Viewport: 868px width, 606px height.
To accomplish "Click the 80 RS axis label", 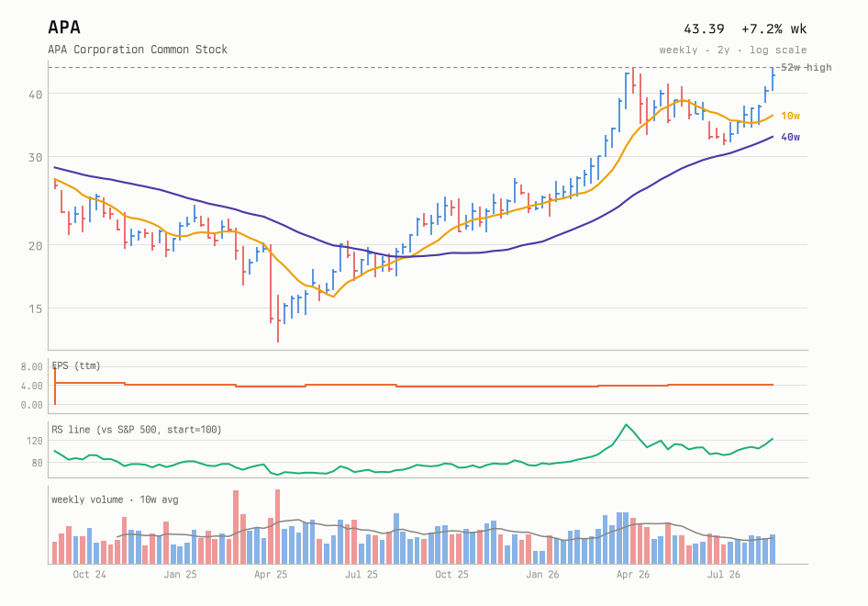I will [x=37, y=463].
